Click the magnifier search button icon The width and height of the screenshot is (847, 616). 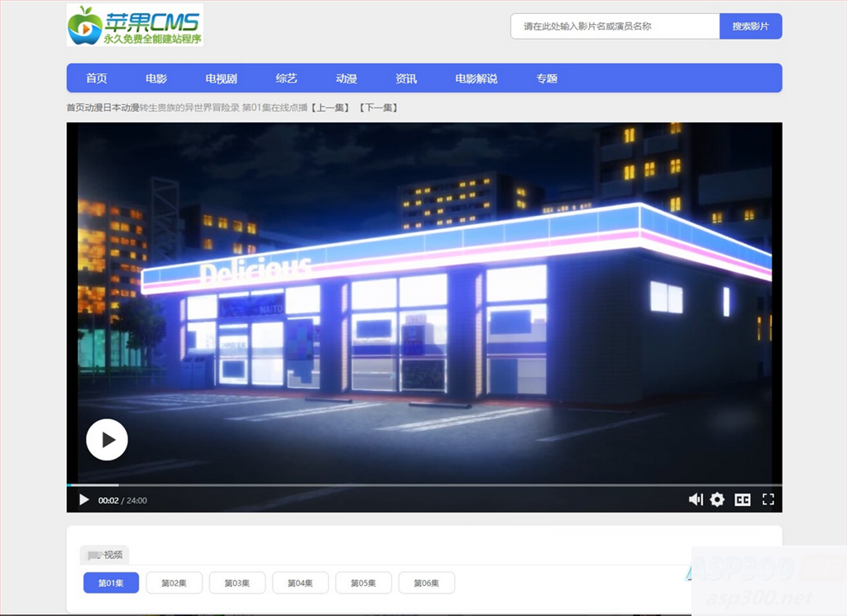(750, 26)
